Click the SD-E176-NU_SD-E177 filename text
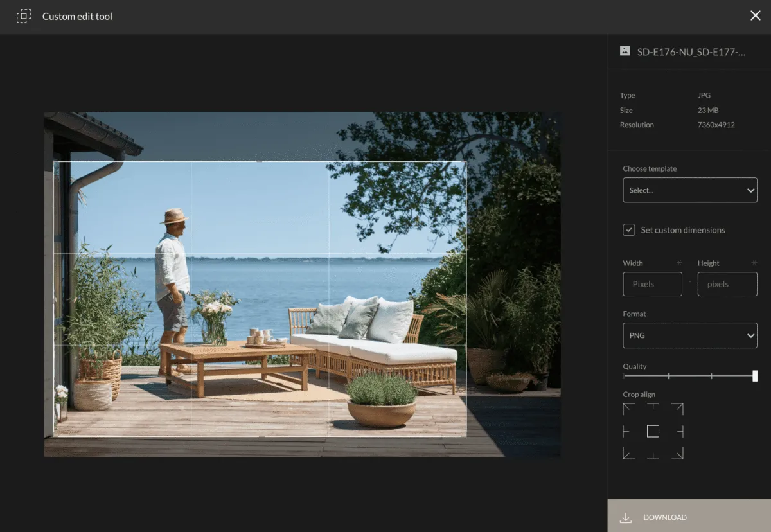This screenshot has width=771, height=532. (691, 52)
